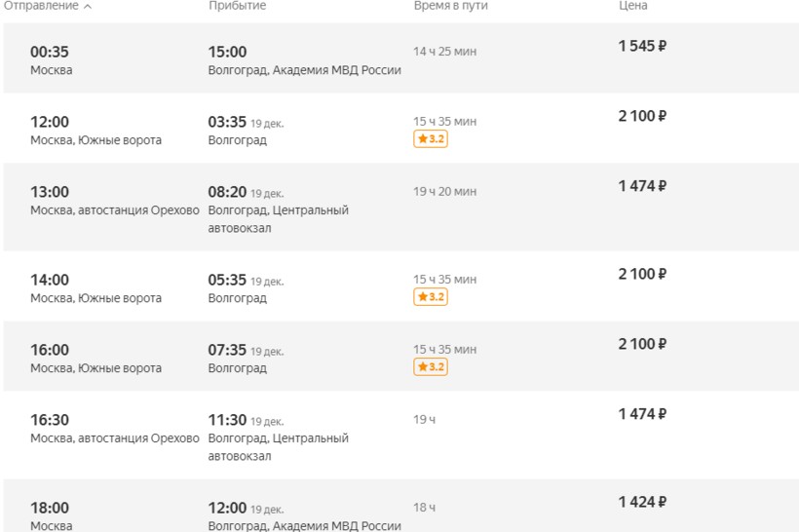Image resolution: width=799 pixels, height=532 pixels.
Task: Sort by Время в пути header
Action: click(x=450, y=6)
